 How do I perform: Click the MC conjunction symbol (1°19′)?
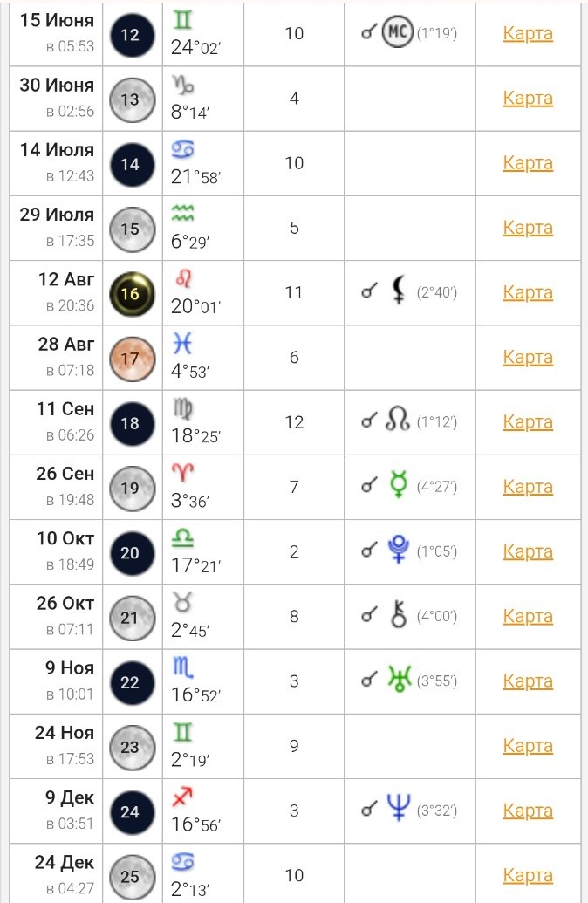pos(397,34)
